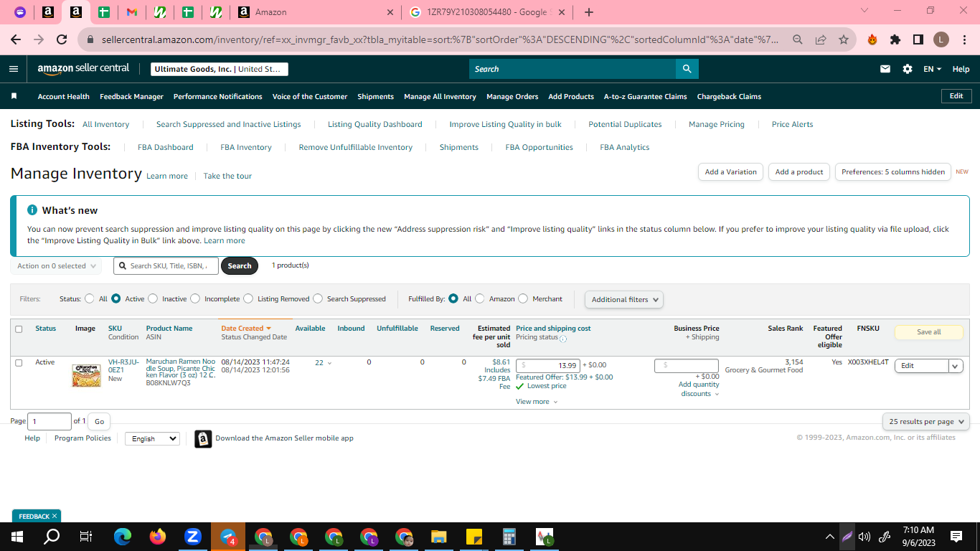980x551 pixels.
Task: Expand 'View more' under the price
Action: (x=537, y=402)
